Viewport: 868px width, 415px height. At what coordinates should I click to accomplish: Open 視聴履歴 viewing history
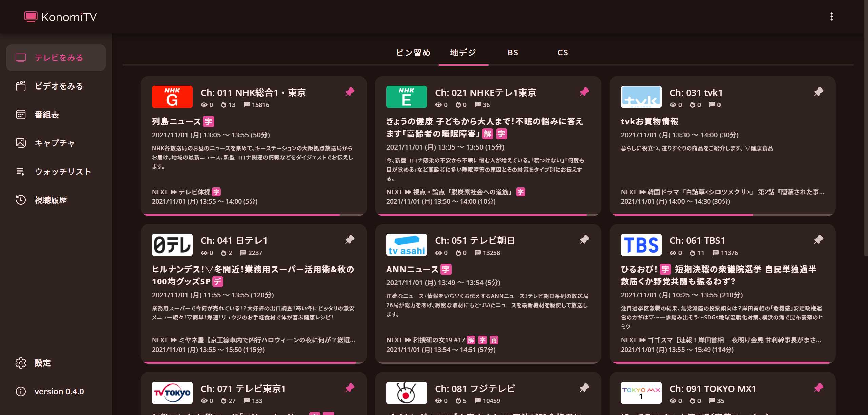click(x=56, y=200)
